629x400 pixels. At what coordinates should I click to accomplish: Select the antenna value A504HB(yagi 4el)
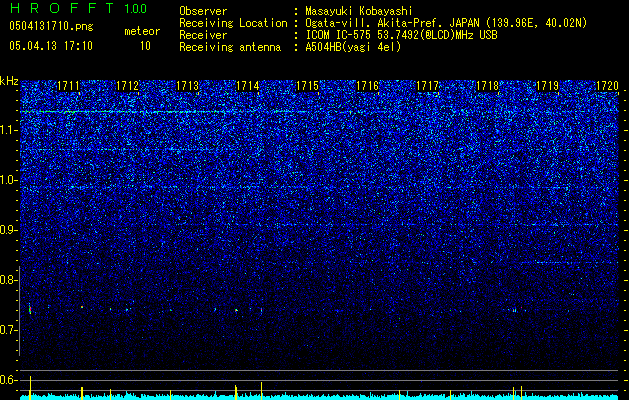[x=353, y=47]
